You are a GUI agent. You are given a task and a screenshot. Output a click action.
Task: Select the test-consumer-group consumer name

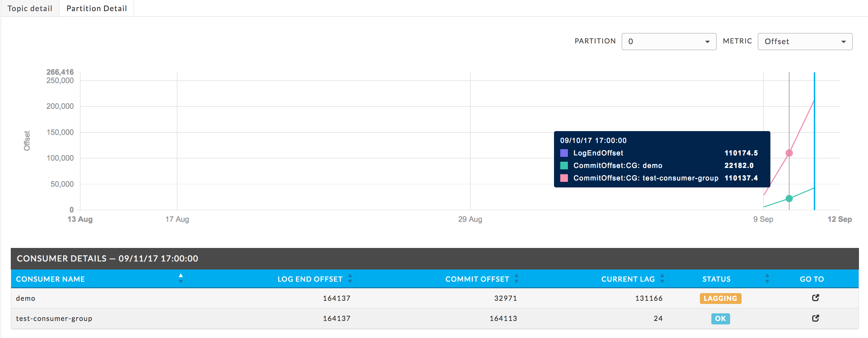[54, 319]
